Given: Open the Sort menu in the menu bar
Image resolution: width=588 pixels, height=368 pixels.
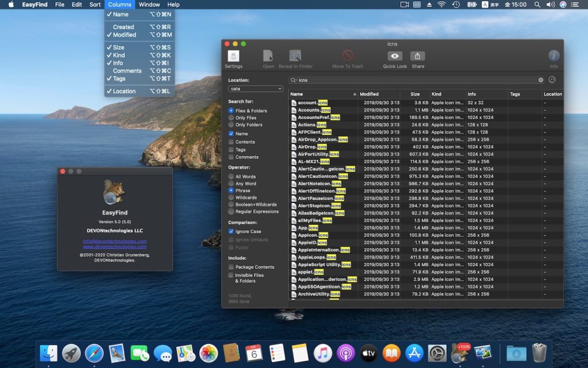Looking at the screenshot, I should click(95, 5).
